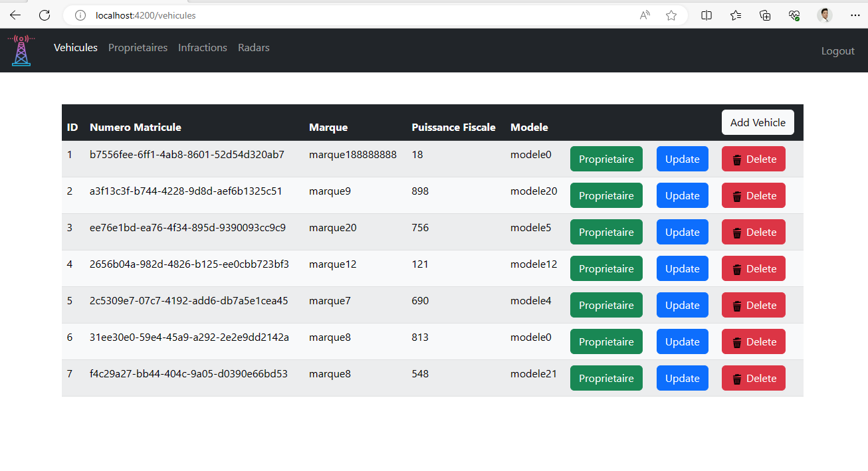Viewport: 868px width, 471px height.
Task: Click the Browser essentials icon
Action: click(794, 15)
